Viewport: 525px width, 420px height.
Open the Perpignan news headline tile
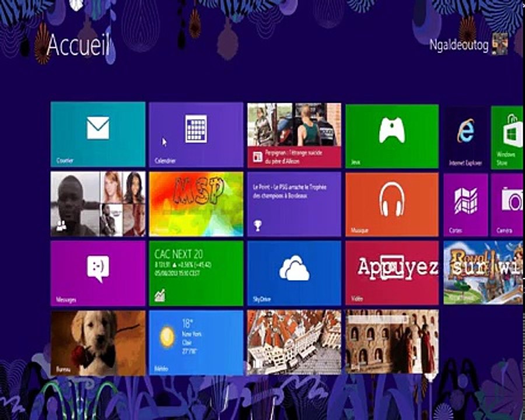click(294, 135)
